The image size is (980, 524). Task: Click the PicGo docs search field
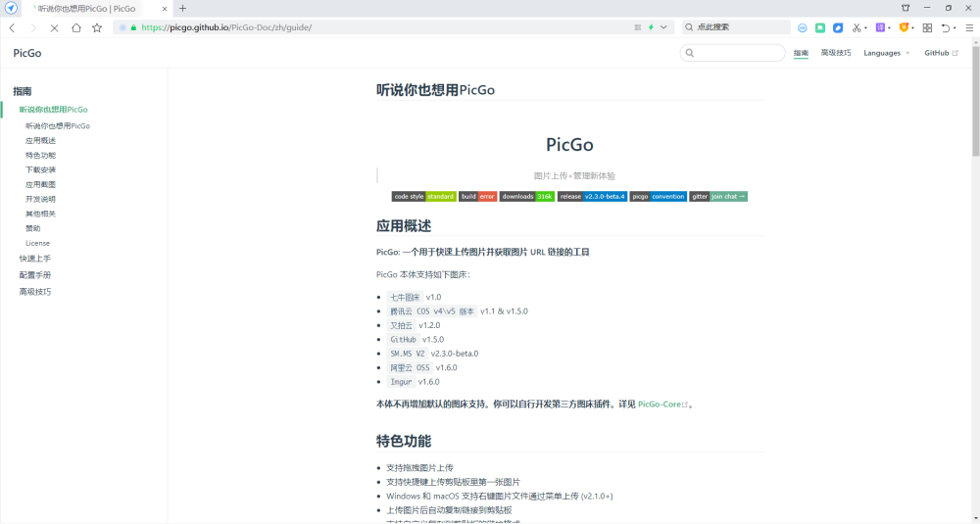click(x=732, y=53)
